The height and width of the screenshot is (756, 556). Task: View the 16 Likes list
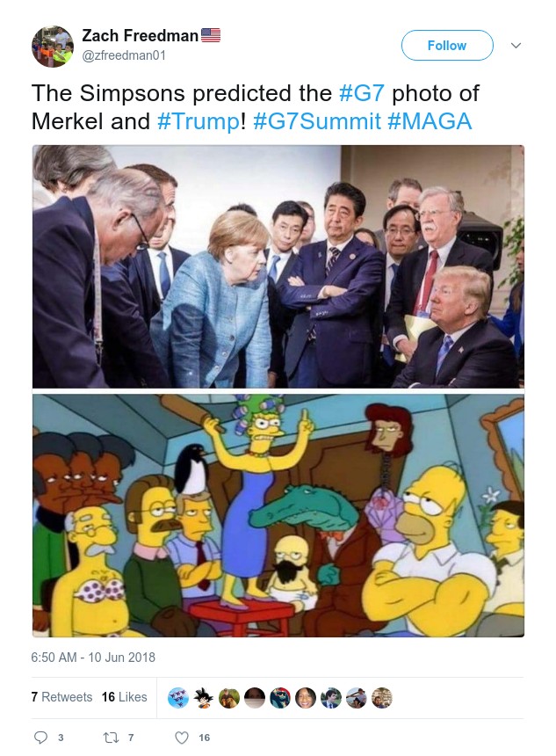coord(125,697)
